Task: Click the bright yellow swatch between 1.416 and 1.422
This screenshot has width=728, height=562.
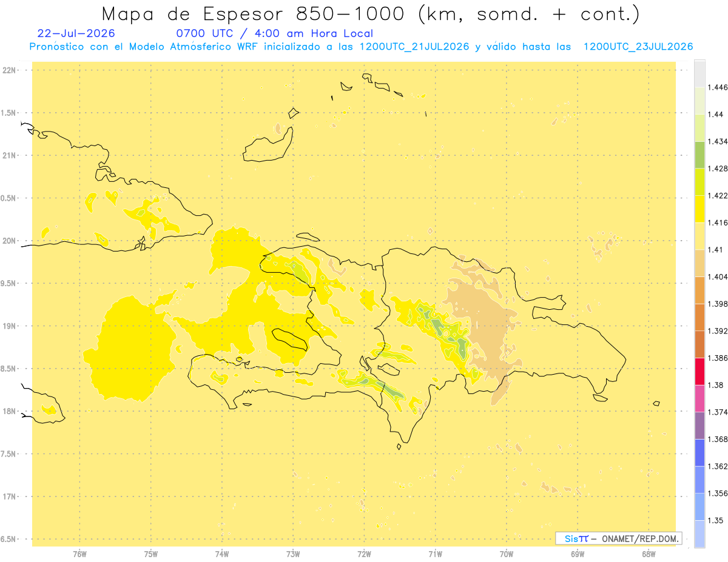Action: (699, 209)
